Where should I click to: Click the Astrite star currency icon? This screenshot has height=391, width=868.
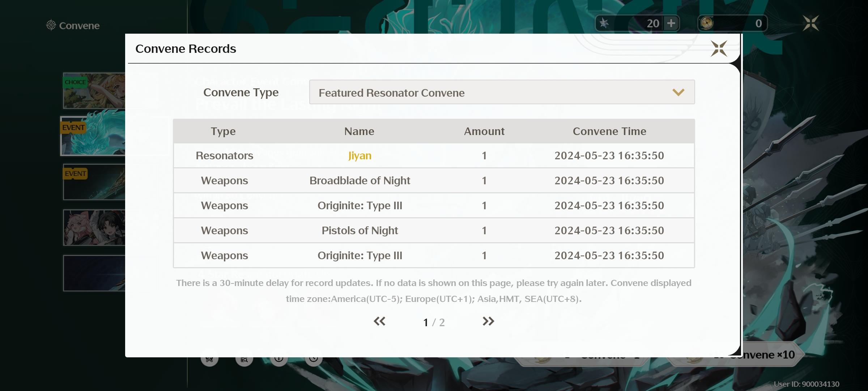604,24
